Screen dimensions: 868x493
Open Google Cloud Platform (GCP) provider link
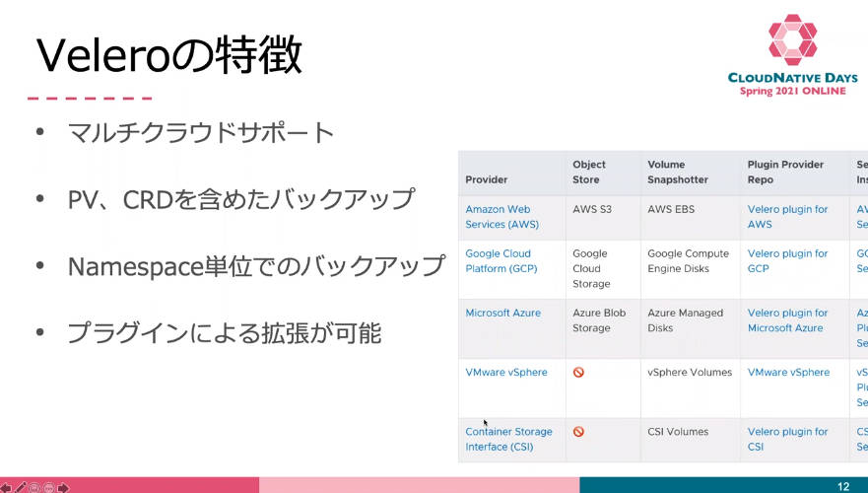(501, 261)
